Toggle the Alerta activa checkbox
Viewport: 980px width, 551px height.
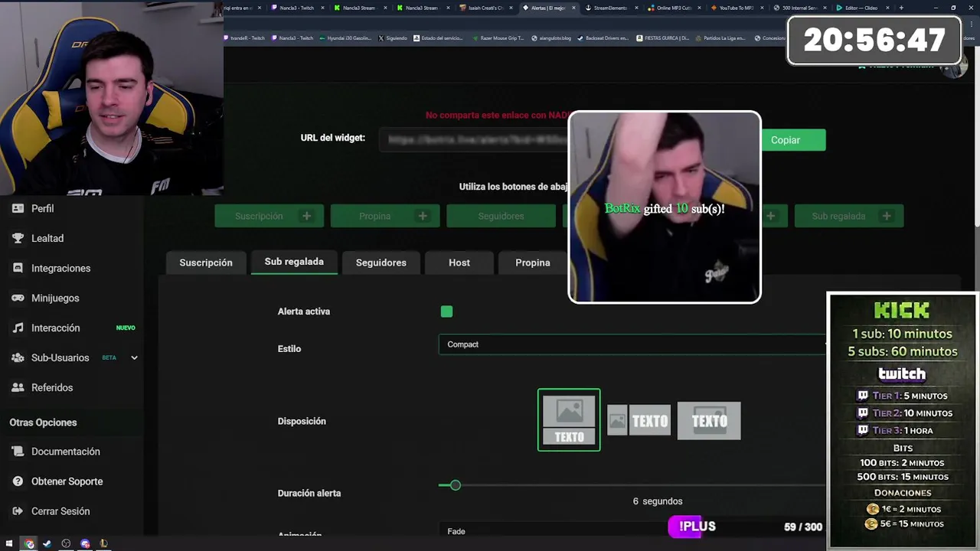pos(446,311)
